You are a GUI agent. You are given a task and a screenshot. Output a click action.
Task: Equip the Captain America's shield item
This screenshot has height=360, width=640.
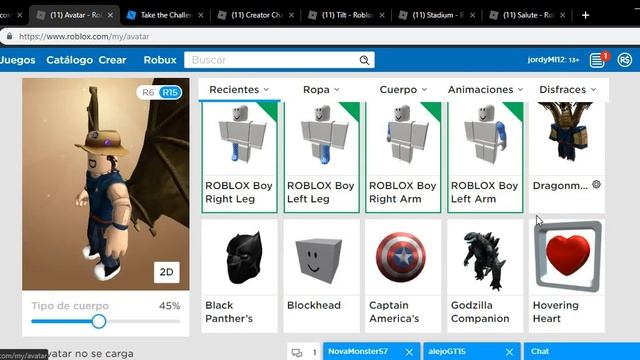pos(403,276)
